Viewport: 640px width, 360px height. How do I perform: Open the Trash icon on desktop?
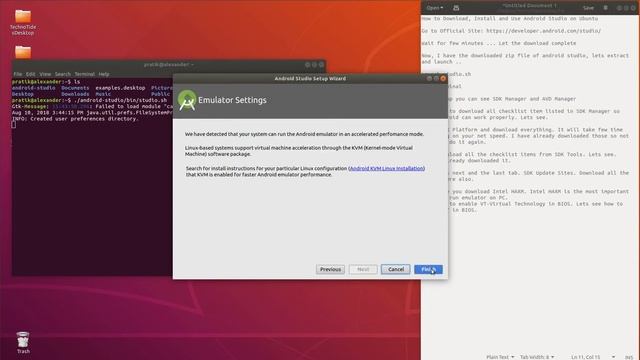coord(23,342)
